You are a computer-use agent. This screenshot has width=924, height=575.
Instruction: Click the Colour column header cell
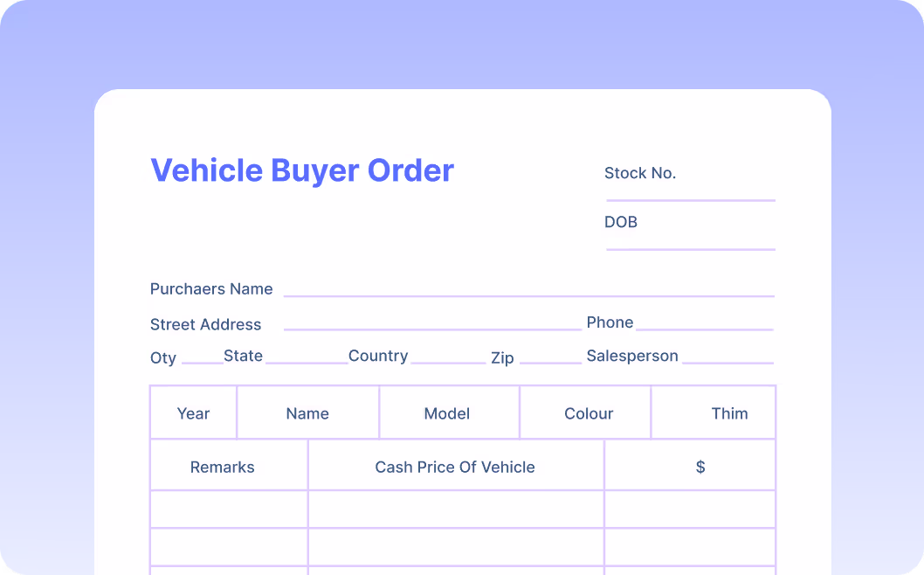[589, 413]
